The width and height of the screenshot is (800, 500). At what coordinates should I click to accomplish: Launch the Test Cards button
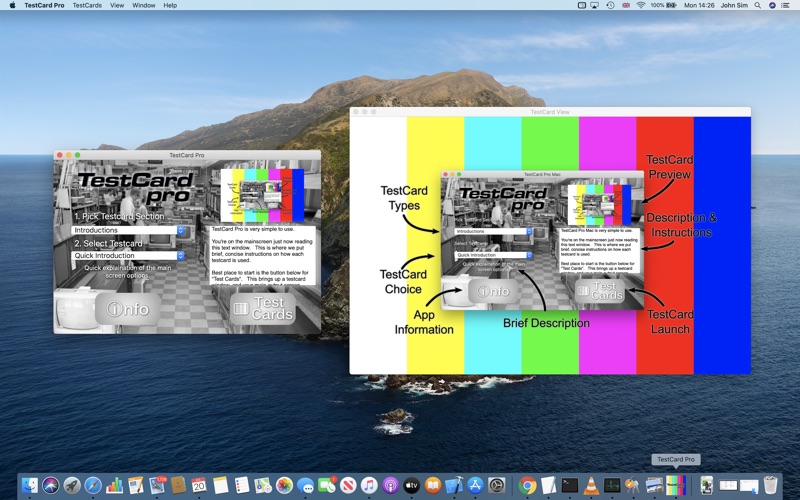(263, 309)
